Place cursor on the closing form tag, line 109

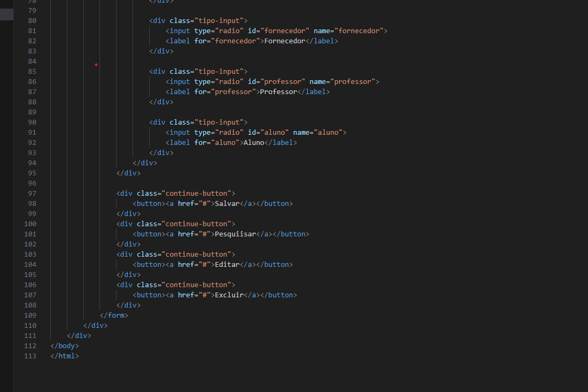(114, 315)
